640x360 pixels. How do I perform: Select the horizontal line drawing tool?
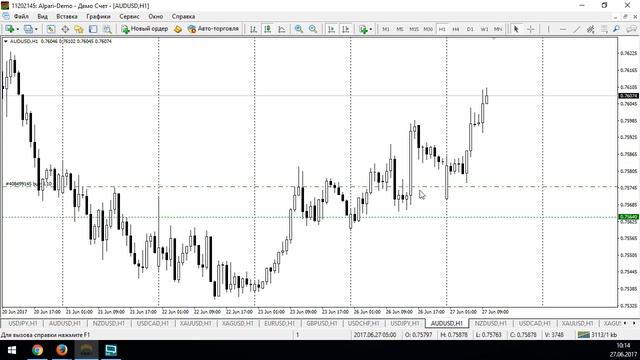coord(562,29)
